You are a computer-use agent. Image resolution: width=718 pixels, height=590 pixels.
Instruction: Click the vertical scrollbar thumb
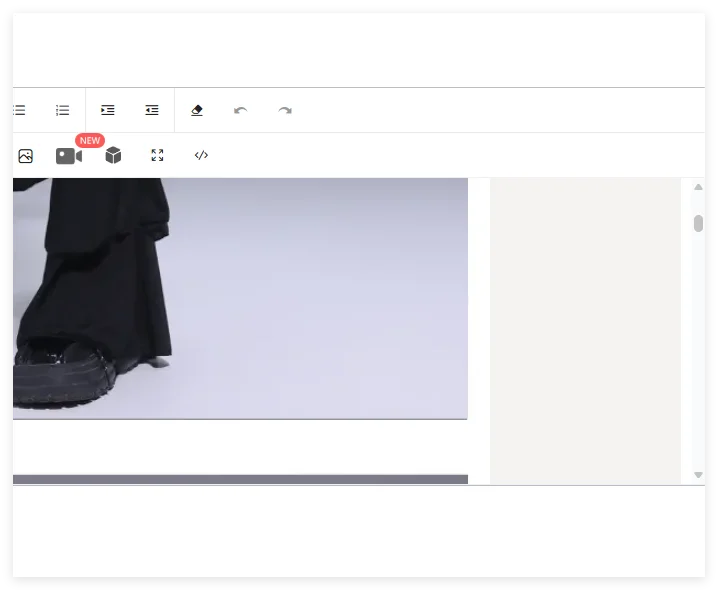coord(698,224)
